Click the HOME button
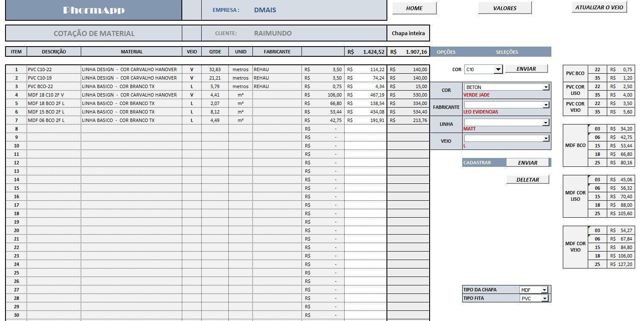This screenshot has width=644, height=321. (414, 8)
